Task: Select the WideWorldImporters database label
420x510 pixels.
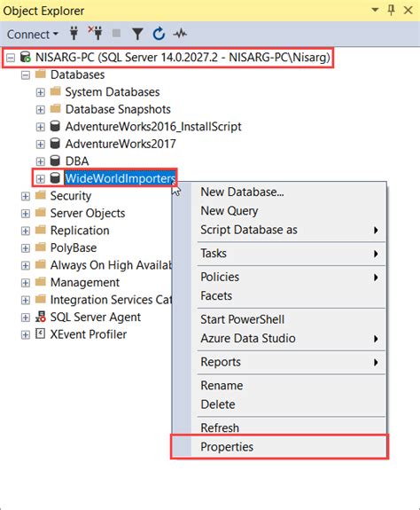Action: (121, 178)
